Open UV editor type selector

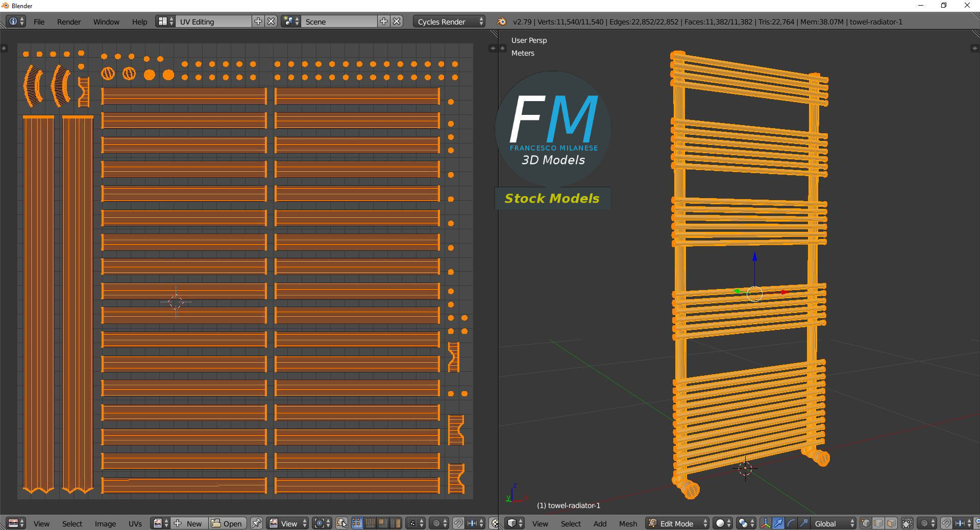pos(16,523)
